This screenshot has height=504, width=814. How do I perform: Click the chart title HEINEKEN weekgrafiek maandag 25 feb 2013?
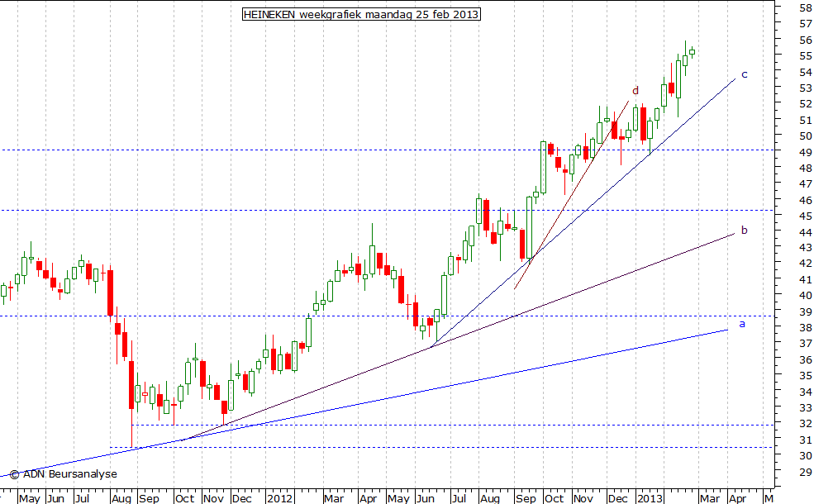pos(361,15)
